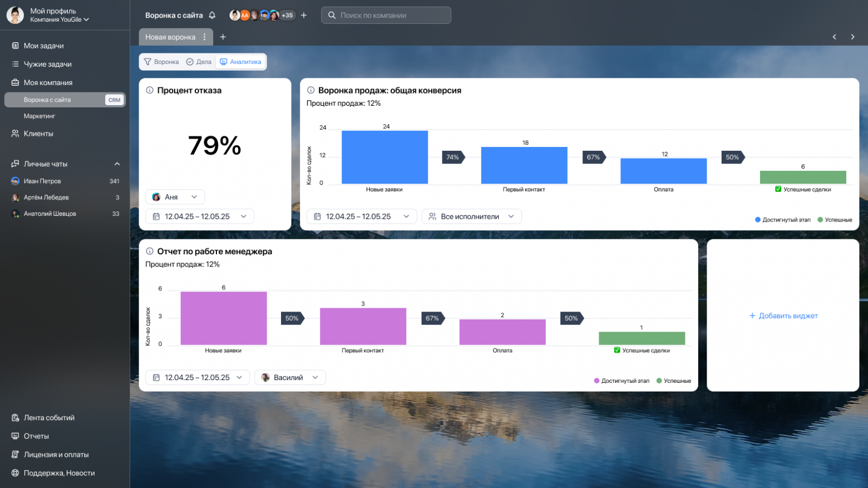This screenshot has height=488, width=868.
Task: Open Лента событий in the sidebar
Action: coord(49,418)
